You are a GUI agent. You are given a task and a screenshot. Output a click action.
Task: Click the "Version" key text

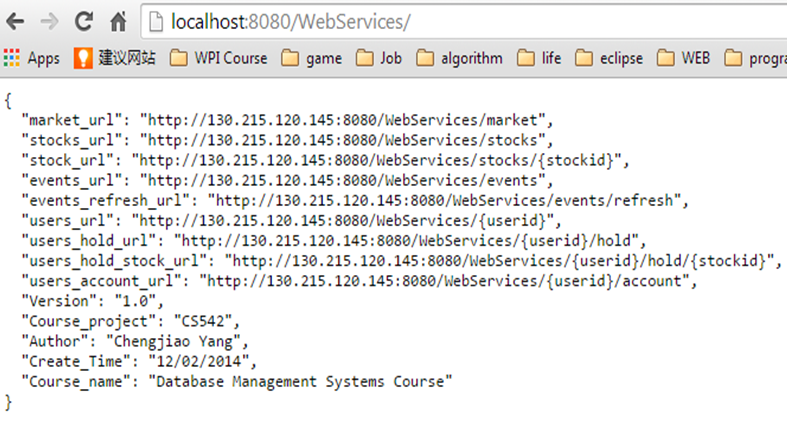point(59,301)
